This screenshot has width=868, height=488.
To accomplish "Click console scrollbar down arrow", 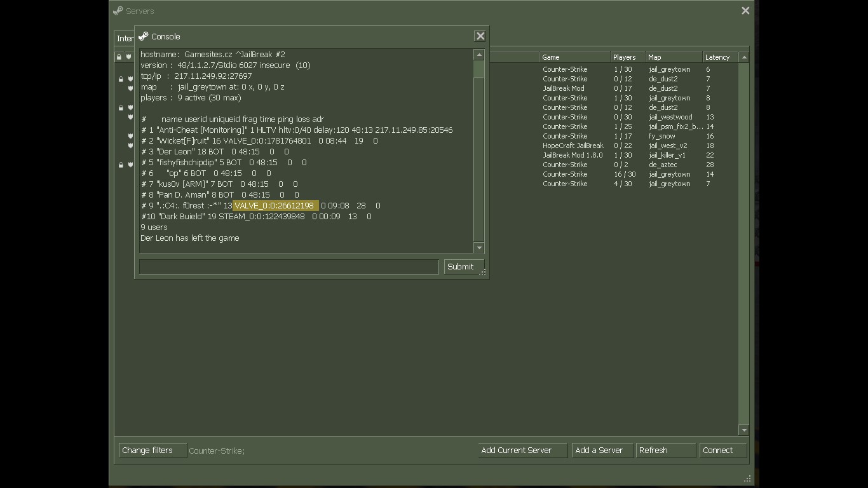I will tap(479, 248).
